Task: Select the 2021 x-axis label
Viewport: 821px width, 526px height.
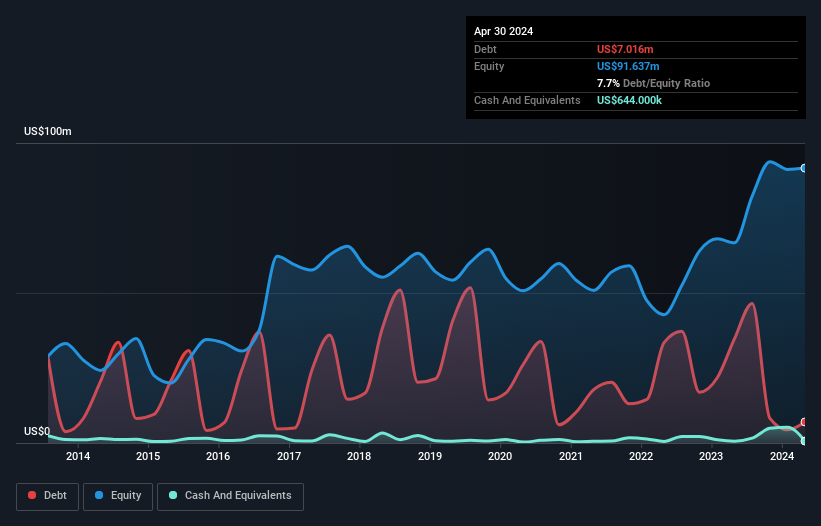Action: pos(570,456)
